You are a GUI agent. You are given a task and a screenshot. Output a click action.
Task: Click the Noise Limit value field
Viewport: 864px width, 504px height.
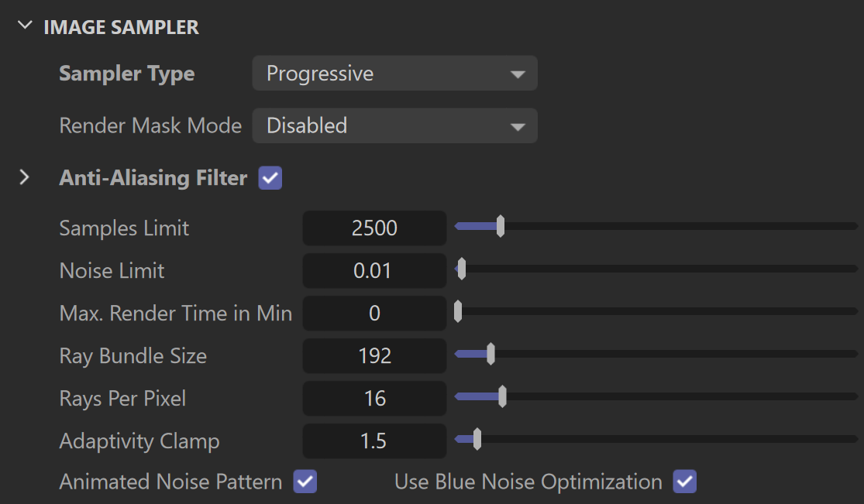(x=374, y=270)
